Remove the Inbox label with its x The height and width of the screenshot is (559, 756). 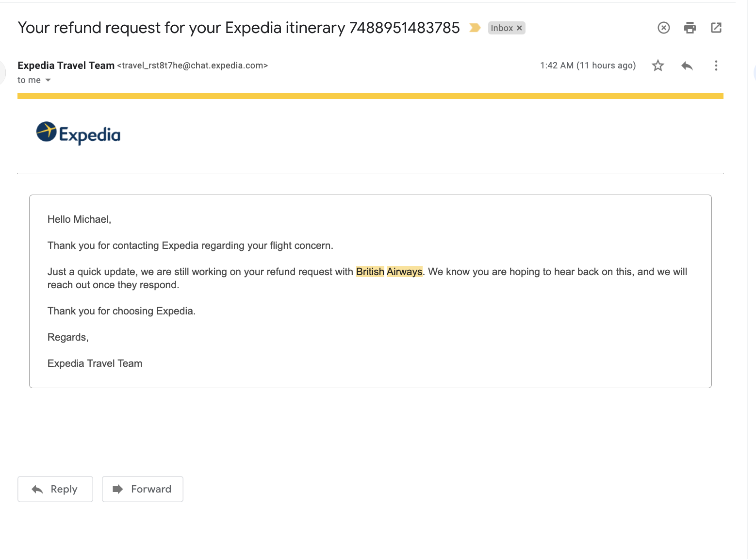(x=520, y=28)
